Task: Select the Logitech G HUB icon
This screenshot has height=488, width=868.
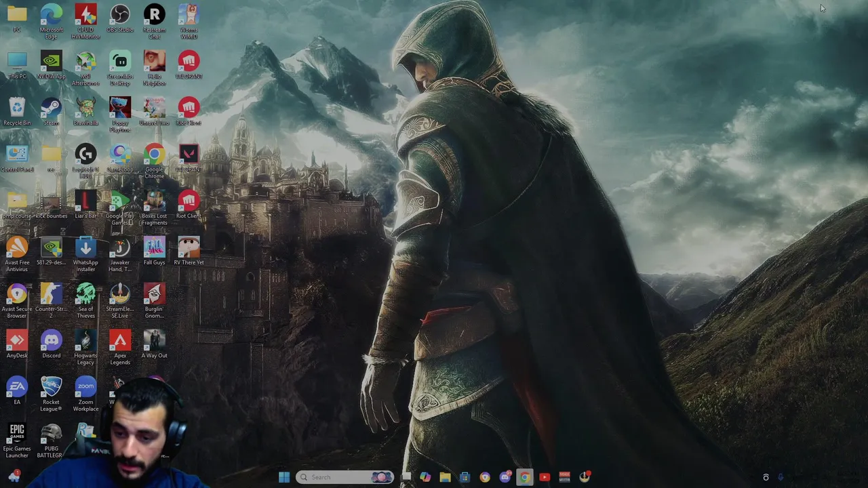Action: coord(85,161)
